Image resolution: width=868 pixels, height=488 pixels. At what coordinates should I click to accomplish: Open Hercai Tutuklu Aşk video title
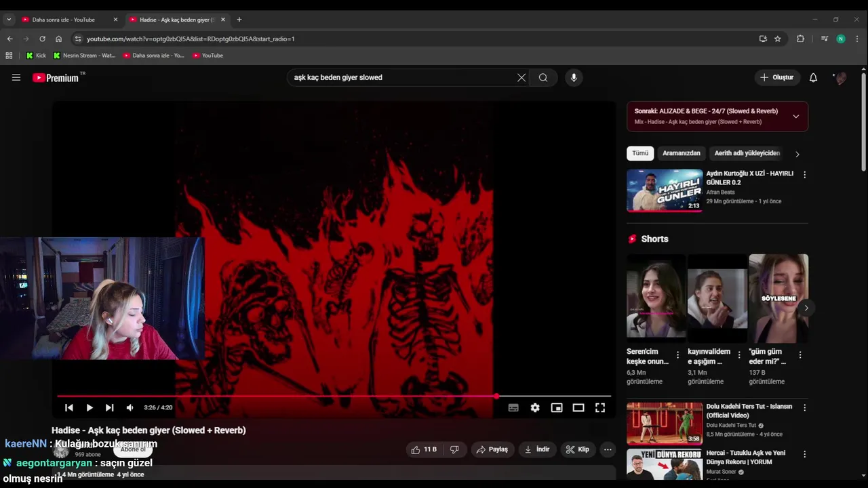(x=746, y=457)
